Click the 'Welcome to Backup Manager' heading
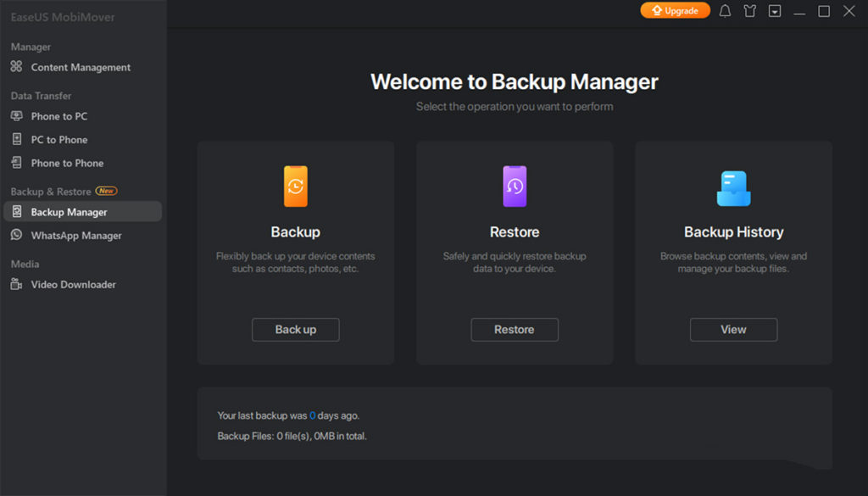868x496 pixels. point(515,82)
